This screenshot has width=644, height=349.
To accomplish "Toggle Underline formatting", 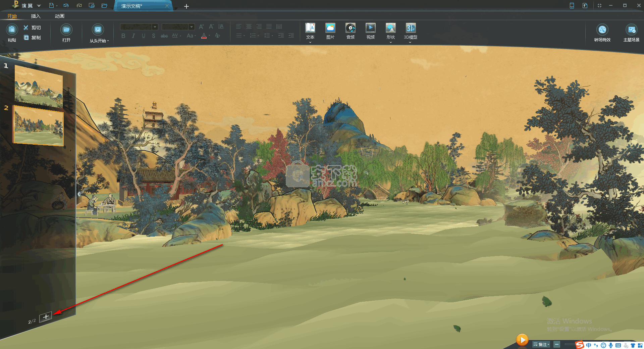I will [x=144, y=36].
